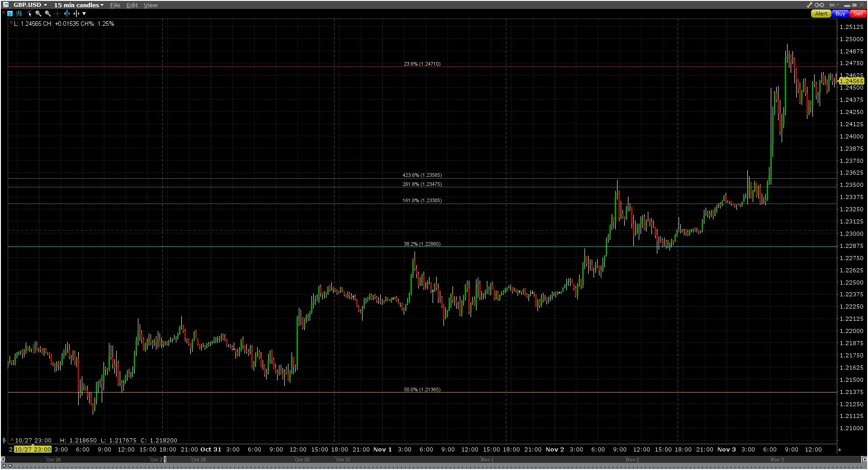Image resolution: width=868 pixels, height=470 pixels.
Task: Click the white range handle near Oct 27
Action: point(165,460)
